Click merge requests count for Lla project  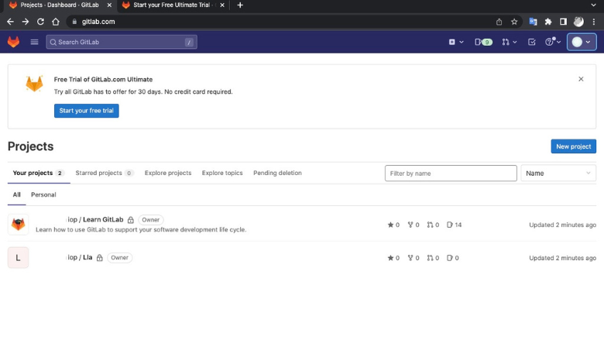pos(433,258)
